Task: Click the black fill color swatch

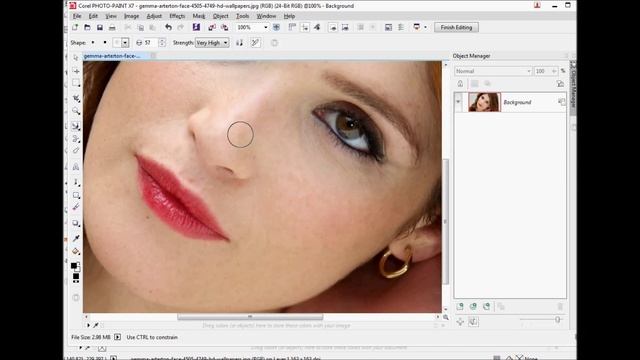Action: pos(76,277)
